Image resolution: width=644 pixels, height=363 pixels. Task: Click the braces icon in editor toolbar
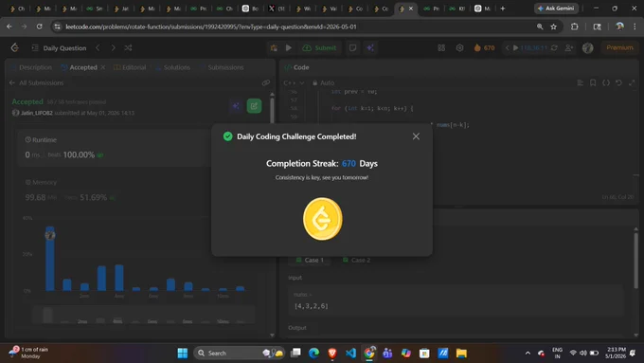pyautogui.click(x=606, y=82)
